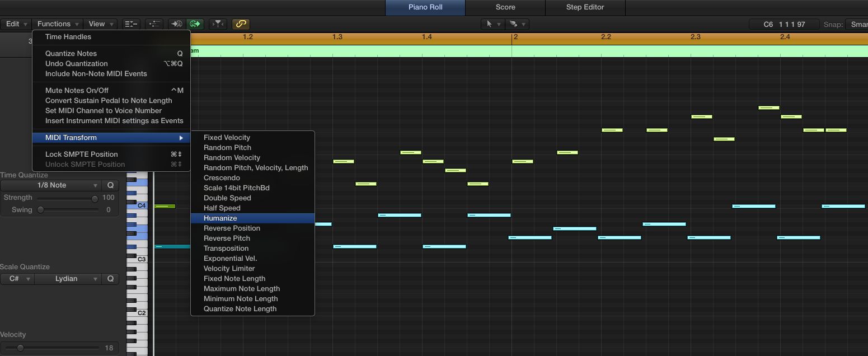Choose Mute Notes On/Off
The image size is (868, 356).
tap(111, 91)
